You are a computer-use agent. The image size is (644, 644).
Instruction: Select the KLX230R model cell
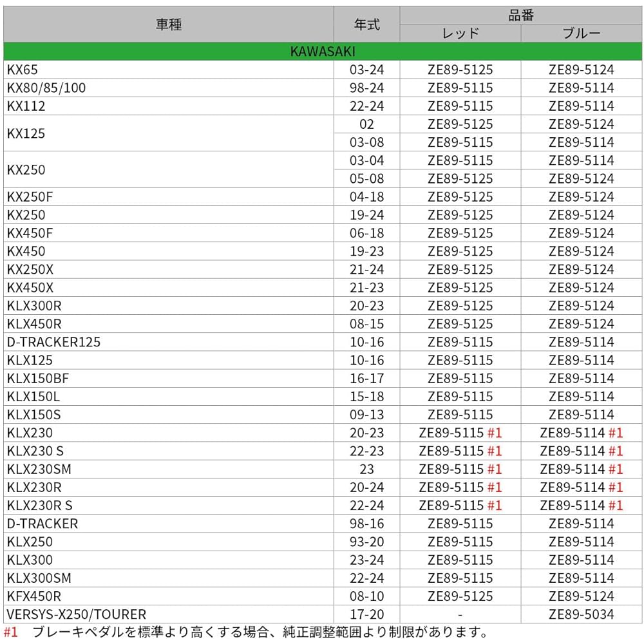tap(168, 487)
